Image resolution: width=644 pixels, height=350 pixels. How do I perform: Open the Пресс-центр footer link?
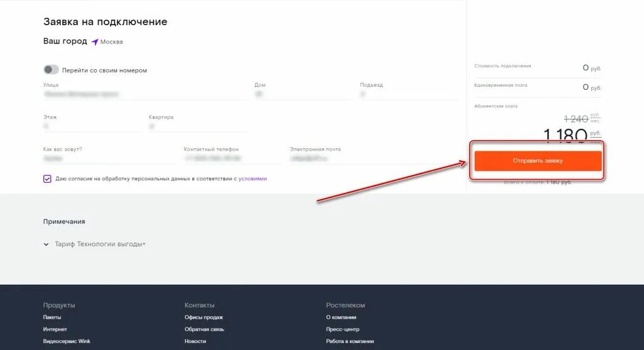click(x=343, y=329)
